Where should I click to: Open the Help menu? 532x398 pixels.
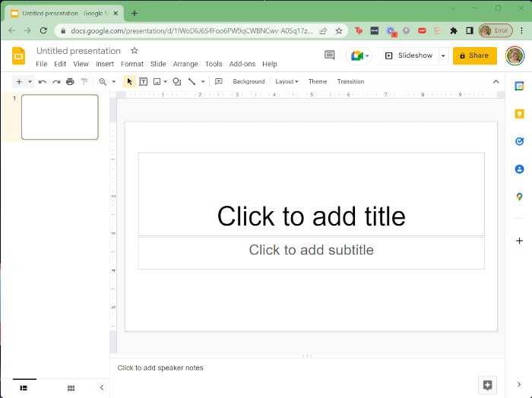click(269, 64)
